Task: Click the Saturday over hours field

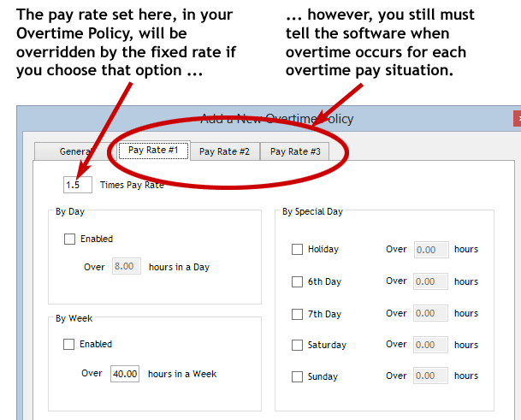Action: pyautogui.click(x=429, y=345)
